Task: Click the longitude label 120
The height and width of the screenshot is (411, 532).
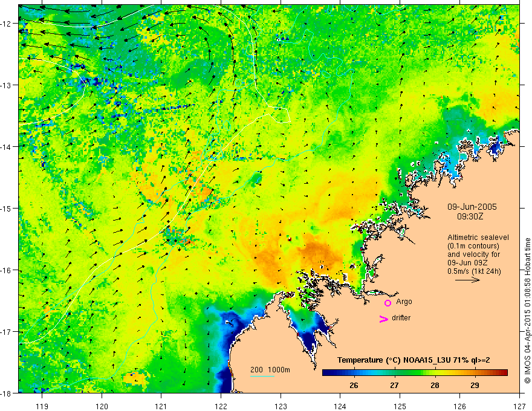Action: 102,406
